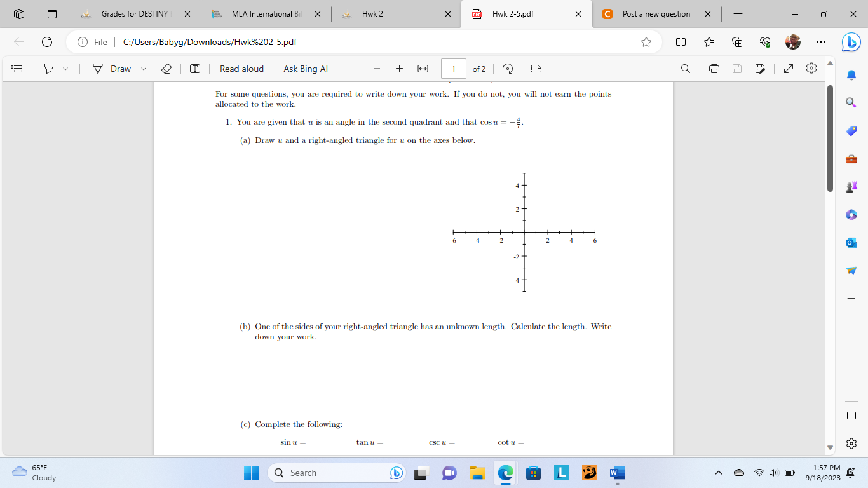Image resolution: width=868 pixels, height=488 pixels.
Task: Open sidebar Games icon
Action: click(x=851, y=187)
